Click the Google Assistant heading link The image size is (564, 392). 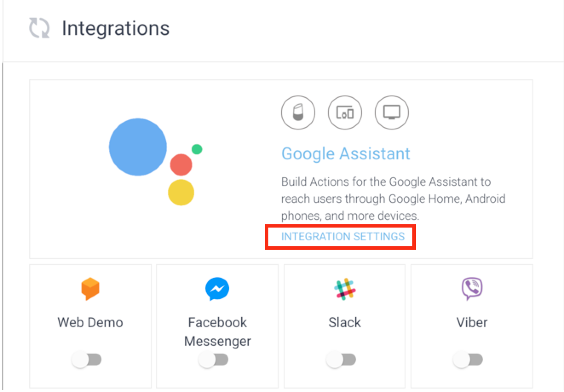tap(346, 153)
